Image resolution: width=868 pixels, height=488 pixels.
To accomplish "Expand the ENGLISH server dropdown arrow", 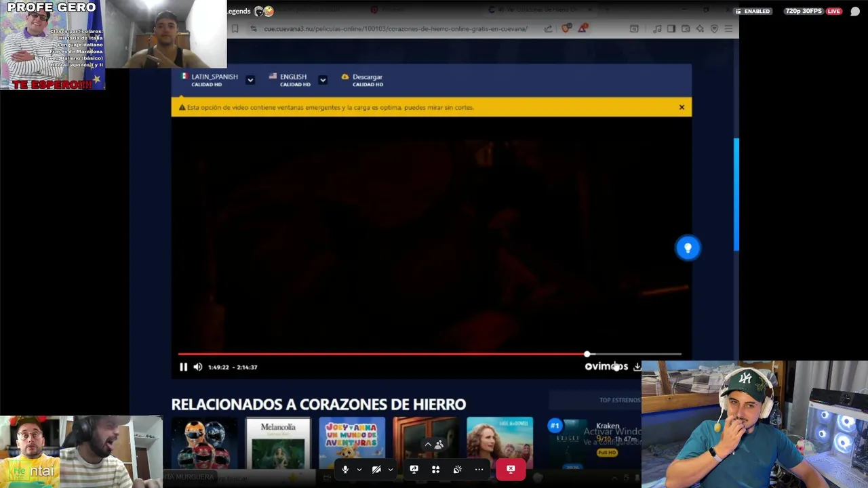I will pyautogui.click(x=323, y=80).
